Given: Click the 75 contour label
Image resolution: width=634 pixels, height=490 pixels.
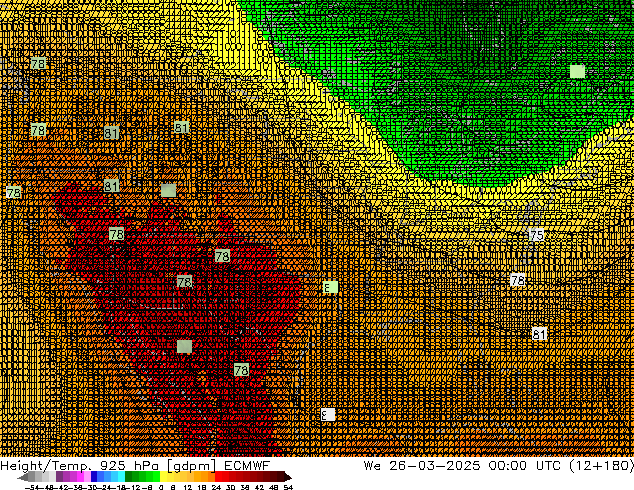Looking at the screenshot, I should [537, 235].
